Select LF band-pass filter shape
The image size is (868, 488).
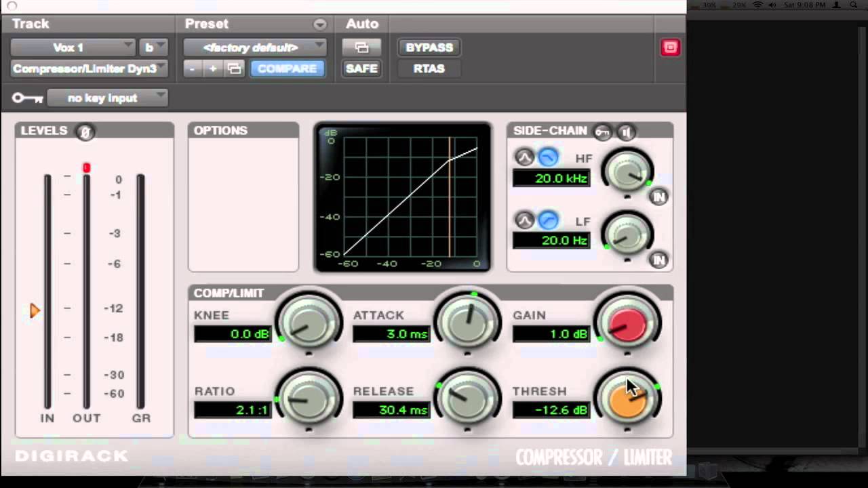click(524, 220)
